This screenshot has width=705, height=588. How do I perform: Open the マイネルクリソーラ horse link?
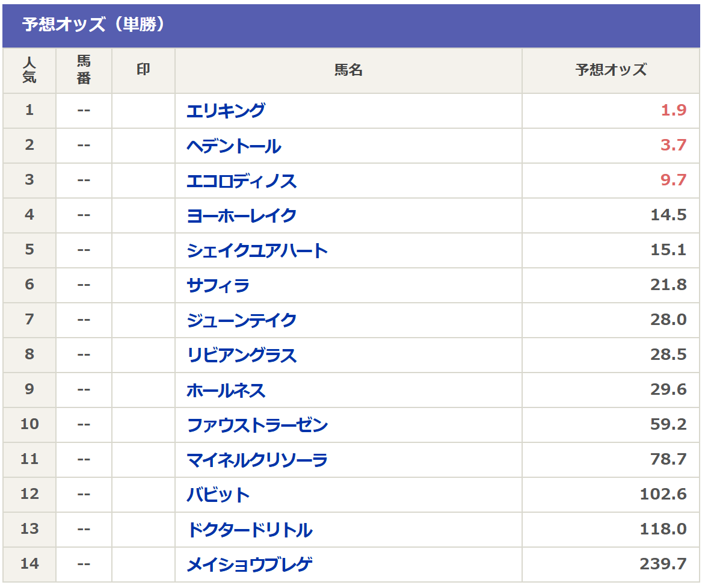pos(257,460)
